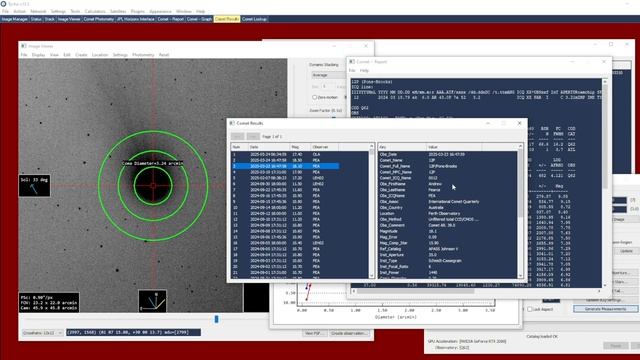The image size is (640, 360).
Task: Open the main Window menu
Action: point(183,11)
